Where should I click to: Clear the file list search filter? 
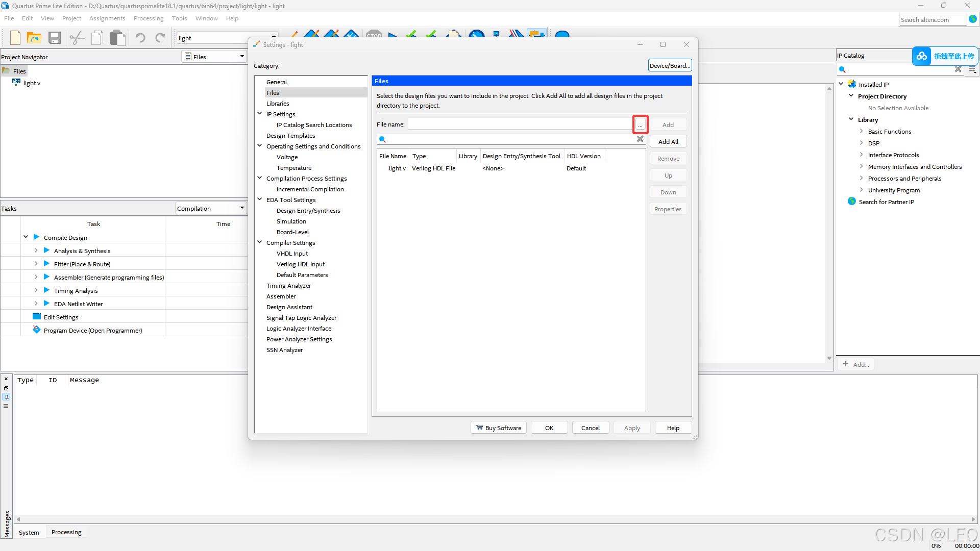pos(640,139)
